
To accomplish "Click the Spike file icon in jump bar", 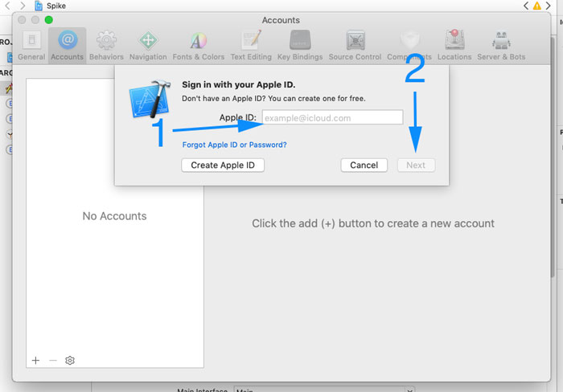I will (x=39, y=6).
